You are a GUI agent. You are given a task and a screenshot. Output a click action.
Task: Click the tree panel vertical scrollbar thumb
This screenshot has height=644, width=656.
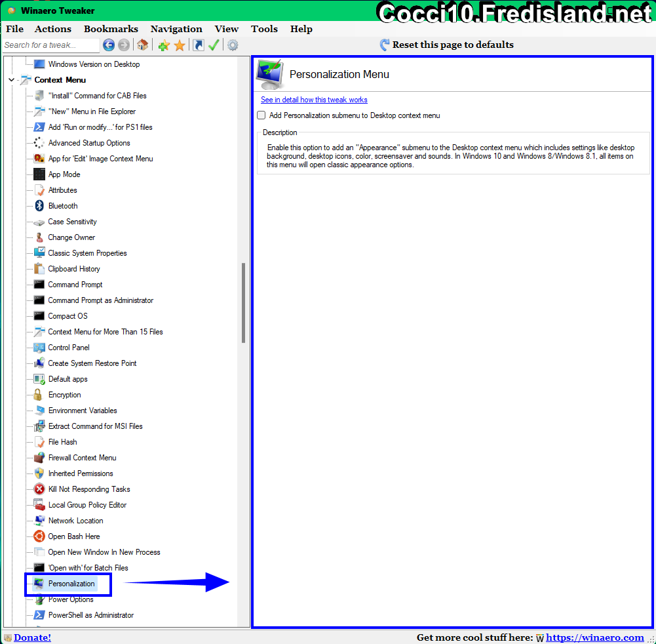[244, 303]
